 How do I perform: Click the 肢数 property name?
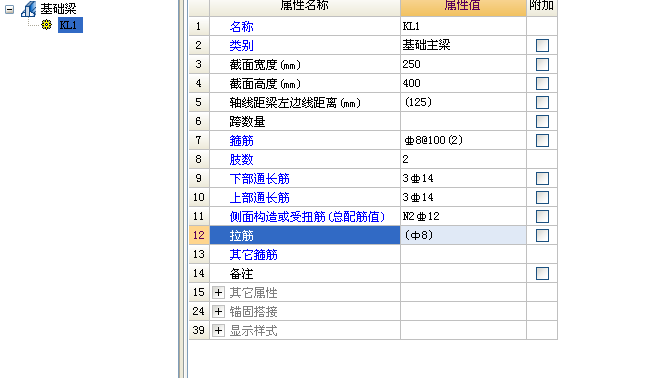(x=241, y=159)
